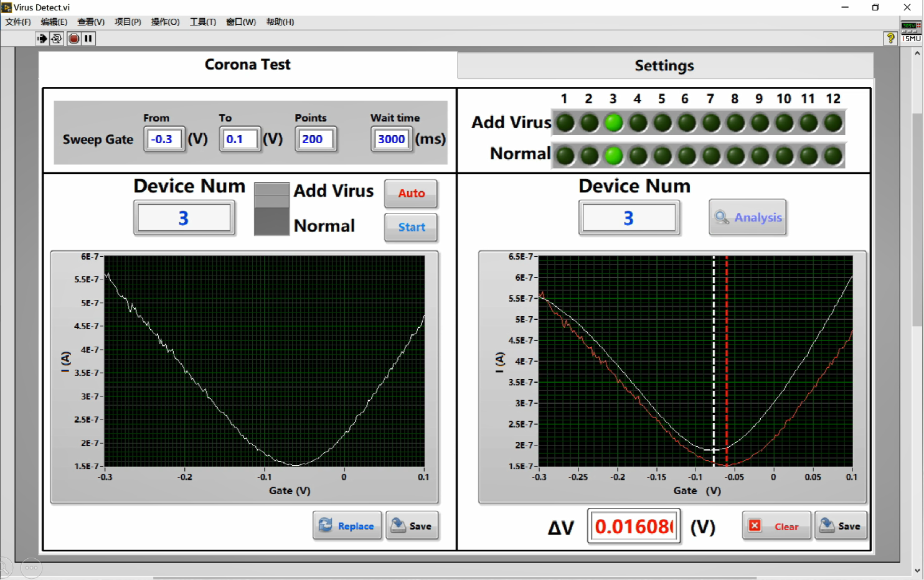Toggle Normal LED number 3
Screen dimensions: 924x580
614,155
